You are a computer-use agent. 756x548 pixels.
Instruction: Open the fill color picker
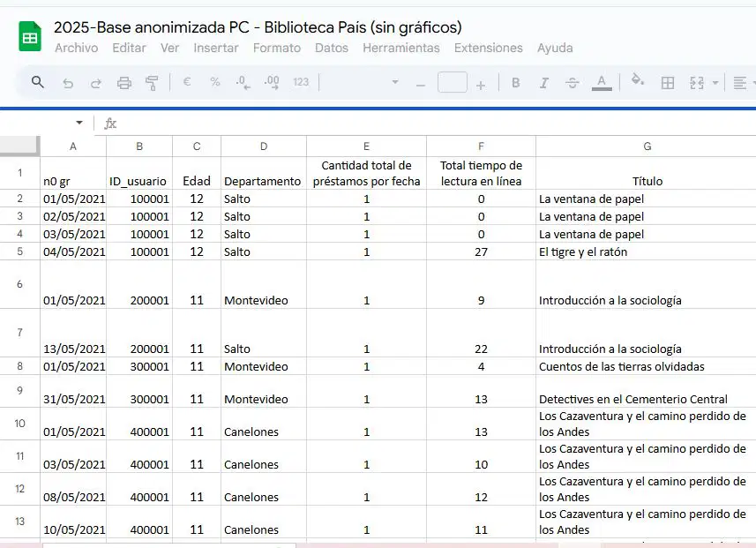click(638, 80)
